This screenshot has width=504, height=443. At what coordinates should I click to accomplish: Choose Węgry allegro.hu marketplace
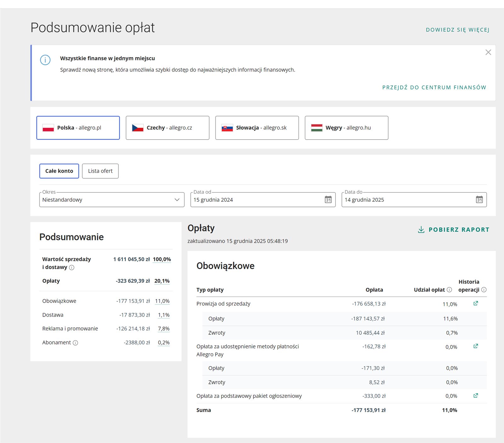pos(346,128)
